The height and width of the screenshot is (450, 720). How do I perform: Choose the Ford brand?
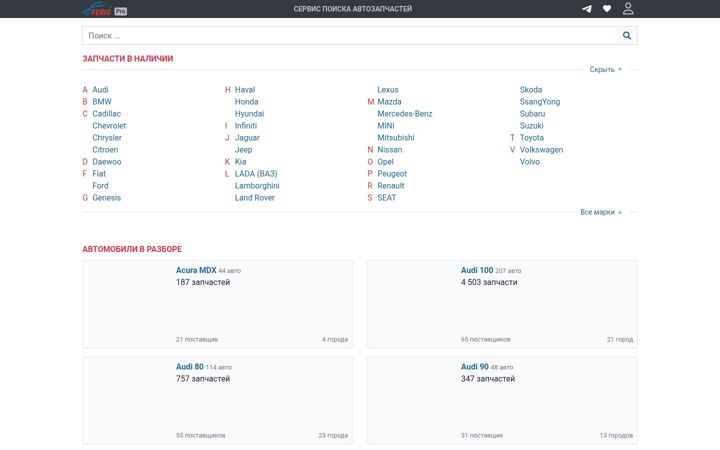pos(100,186)
